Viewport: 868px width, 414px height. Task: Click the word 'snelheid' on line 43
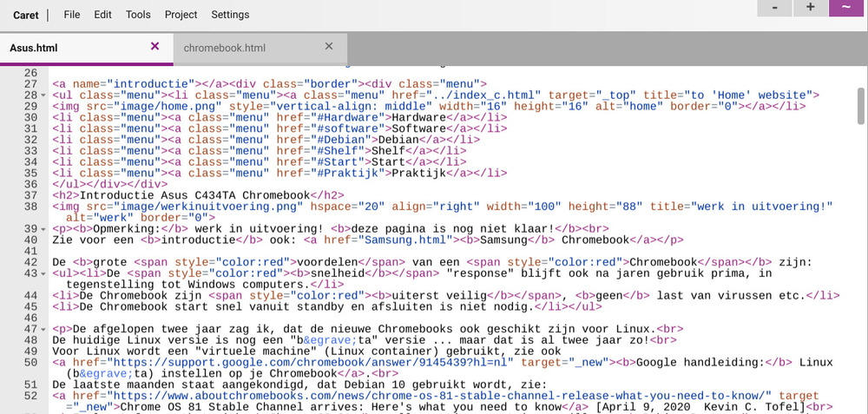338,273
